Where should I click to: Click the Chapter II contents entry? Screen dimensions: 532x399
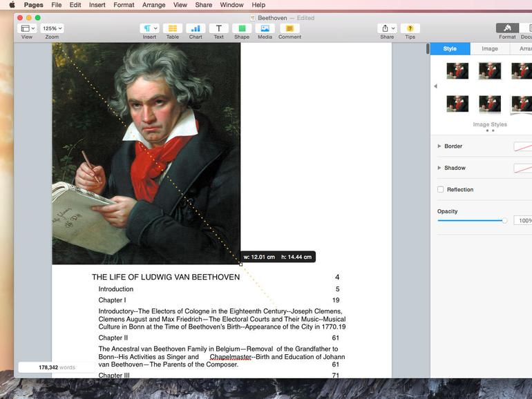tap(113, 338)
